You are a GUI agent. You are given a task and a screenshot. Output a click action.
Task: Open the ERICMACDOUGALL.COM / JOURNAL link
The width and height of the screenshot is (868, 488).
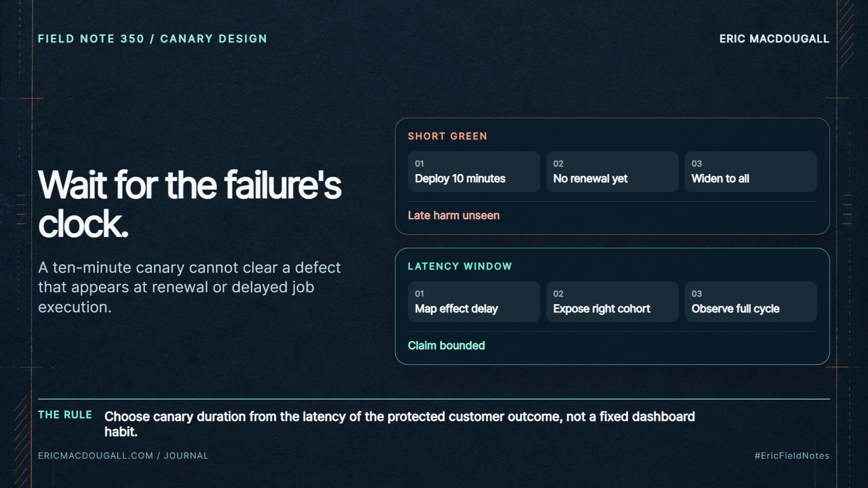(x=123, y=455)
